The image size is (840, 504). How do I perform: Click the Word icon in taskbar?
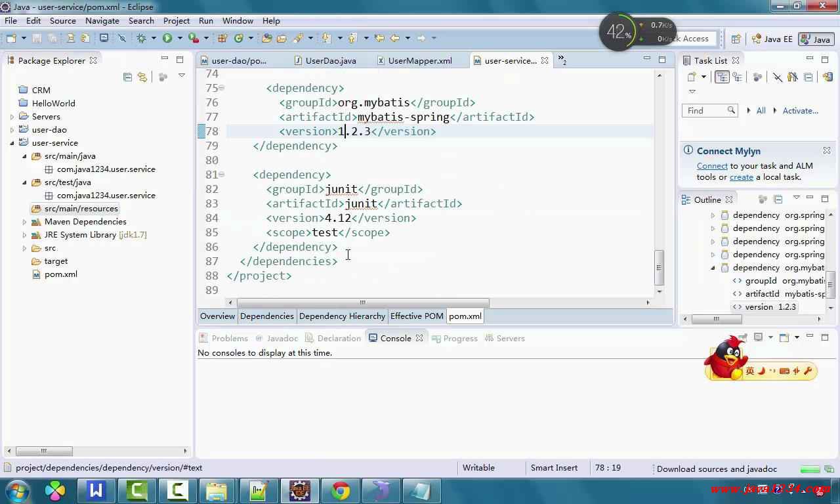[x=96, y=490]
